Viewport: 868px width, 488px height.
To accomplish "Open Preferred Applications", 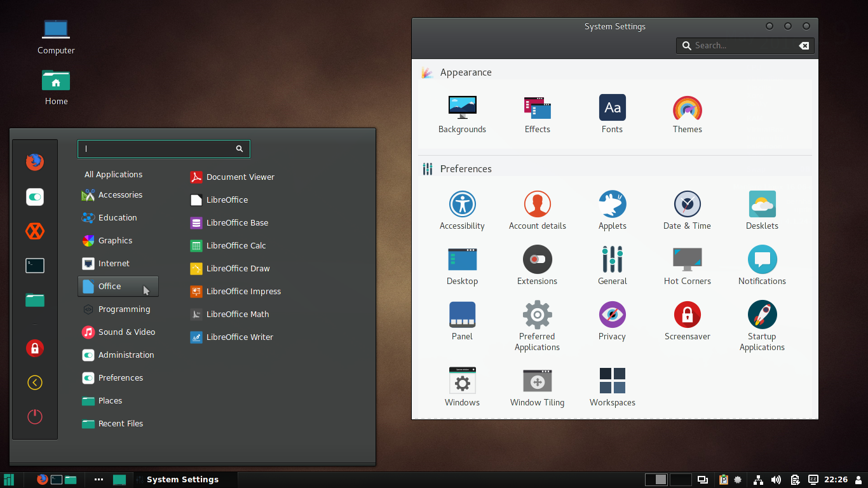I will tap(537, 327).
